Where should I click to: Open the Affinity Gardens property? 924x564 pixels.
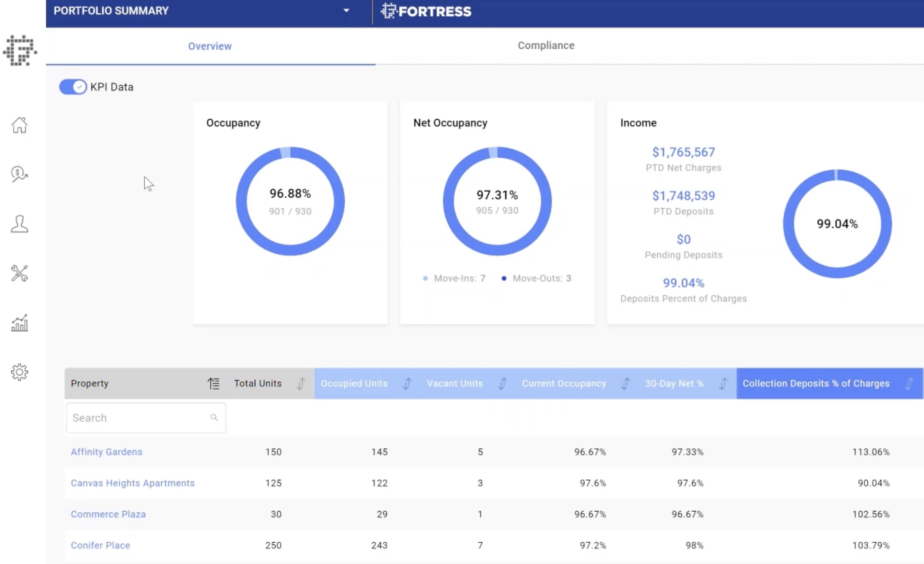[106, 452]
